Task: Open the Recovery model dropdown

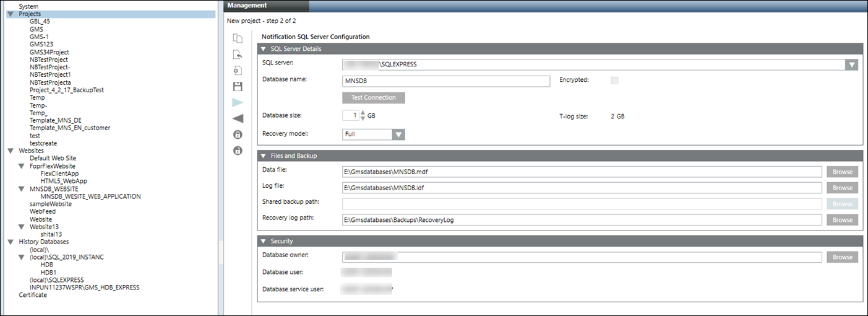Action: (398, 134)
